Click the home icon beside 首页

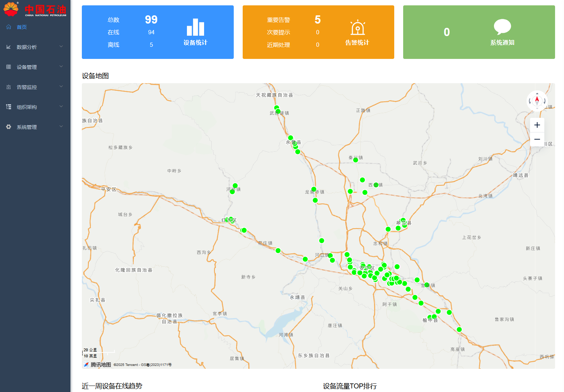tap(9, 27)
